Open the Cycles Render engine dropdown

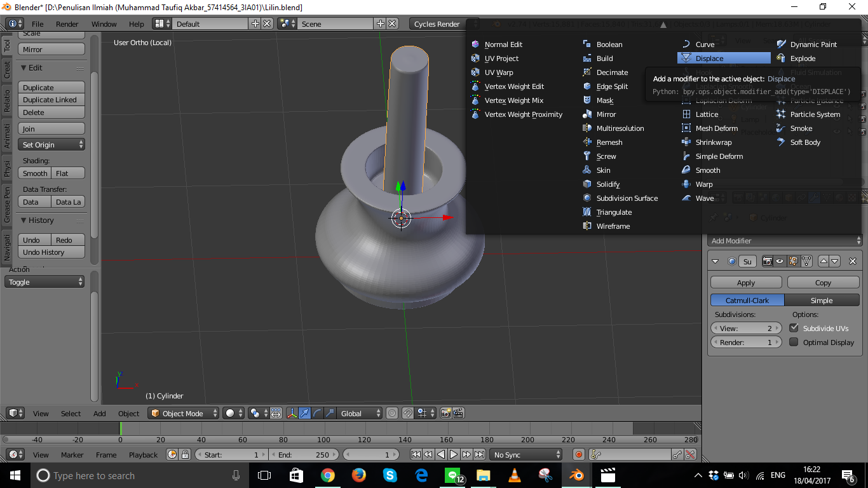click(443, 24)
